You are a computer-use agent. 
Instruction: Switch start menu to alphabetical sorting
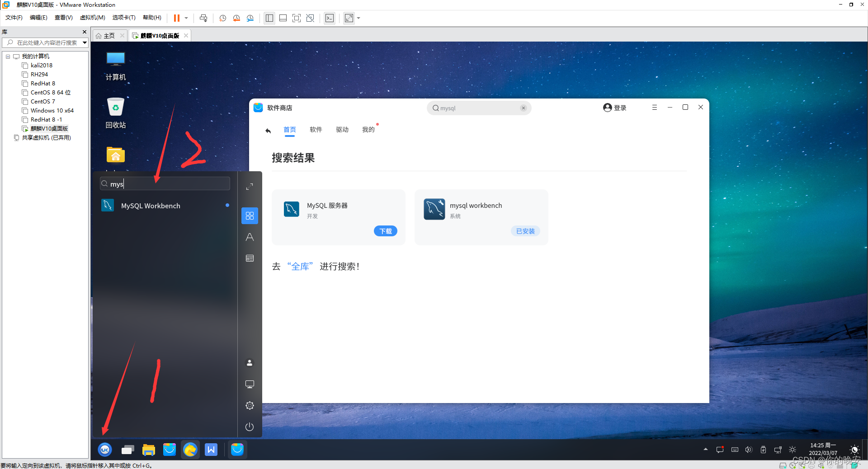point(250,237)
